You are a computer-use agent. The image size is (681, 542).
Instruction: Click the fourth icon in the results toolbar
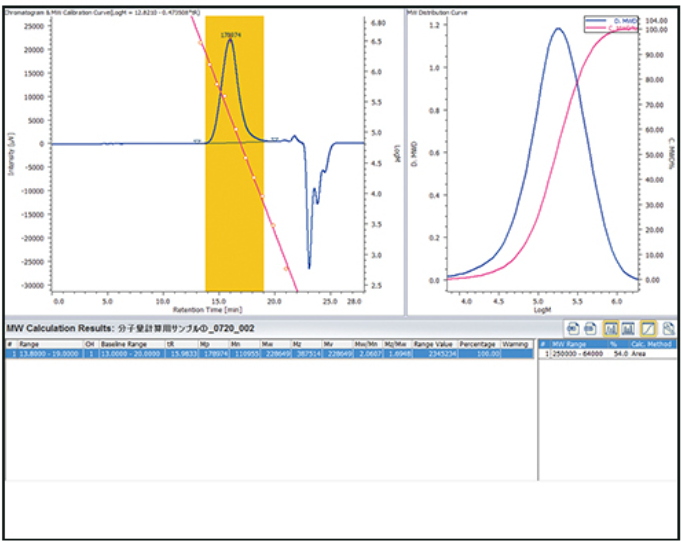coord(628,328)
